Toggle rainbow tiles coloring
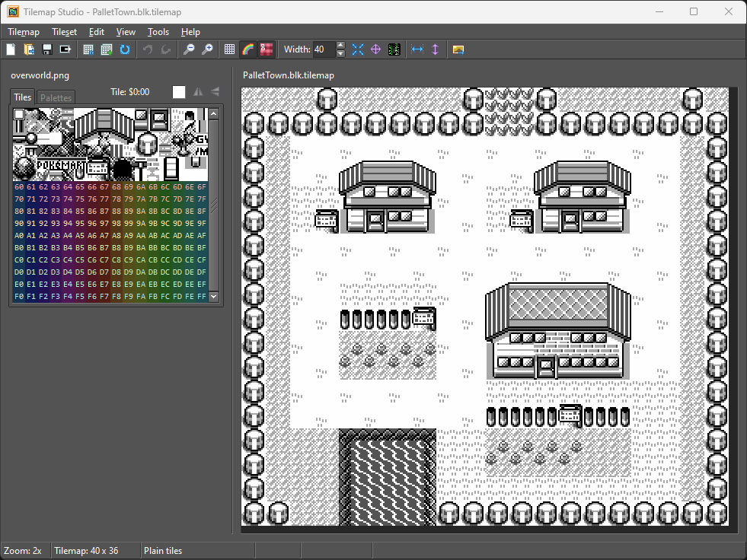Image resolution: width=747 pixels, height=560 pixels. (x=247, y=49)
